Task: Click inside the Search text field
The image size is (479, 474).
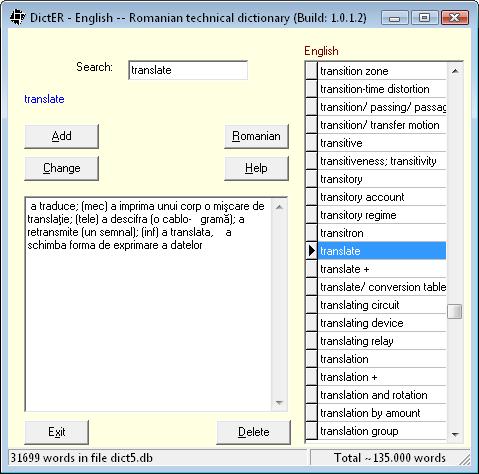Action: pos(188,70)
